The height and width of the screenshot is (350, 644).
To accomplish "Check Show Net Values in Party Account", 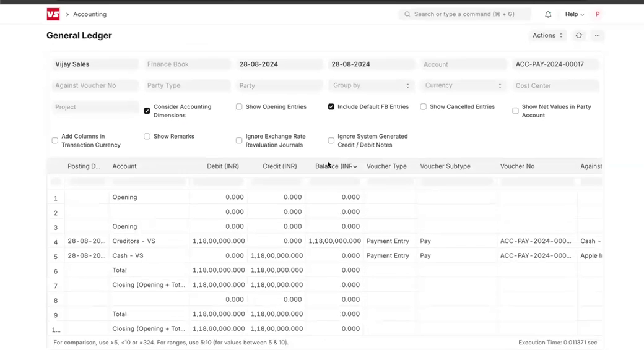I will [x=515, y=111].
